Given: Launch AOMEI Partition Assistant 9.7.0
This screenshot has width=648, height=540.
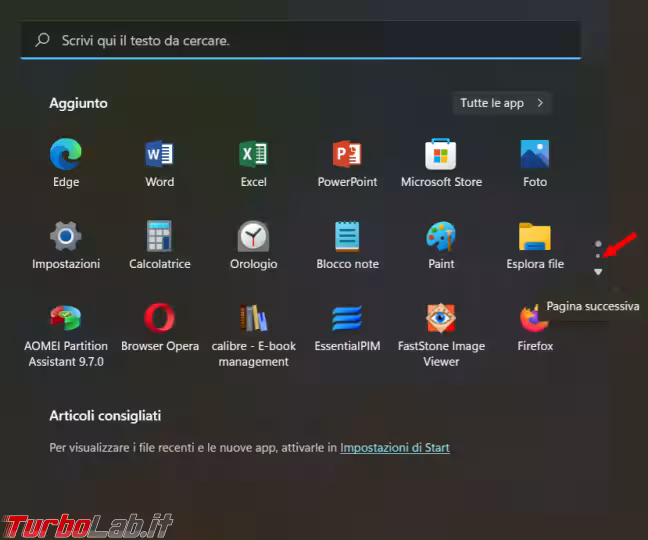Looking at the screenshot, I should point(66,335).
